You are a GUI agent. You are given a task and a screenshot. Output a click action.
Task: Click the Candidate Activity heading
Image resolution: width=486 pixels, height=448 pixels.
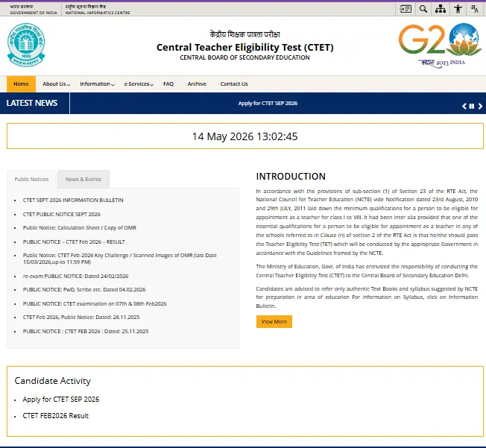click(x=53, y=381)
